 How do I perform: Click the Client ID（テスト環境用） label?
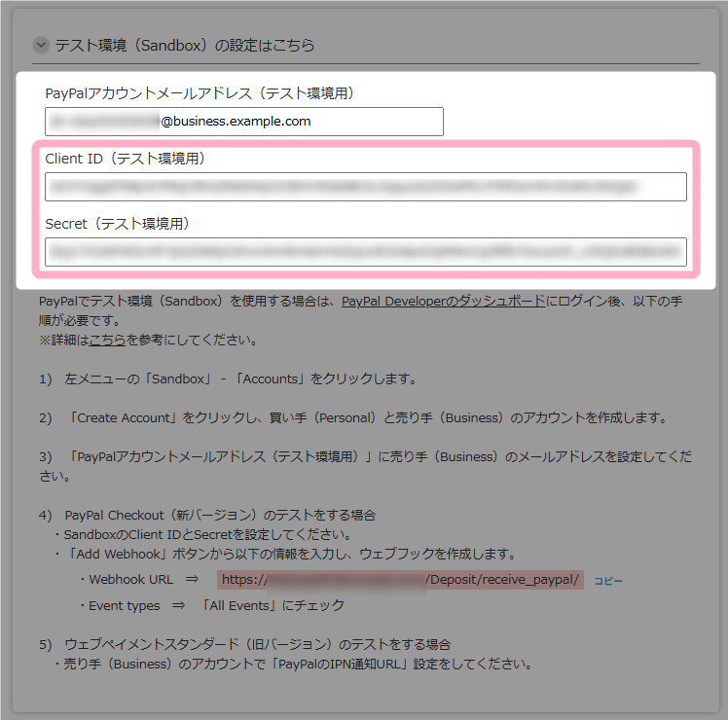(125, 159)
